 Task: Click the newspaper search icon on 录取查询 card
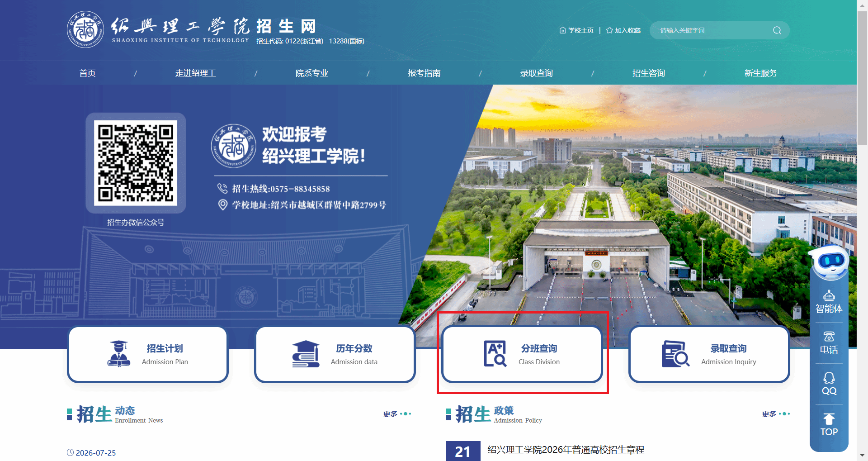[x=675, y=354]
